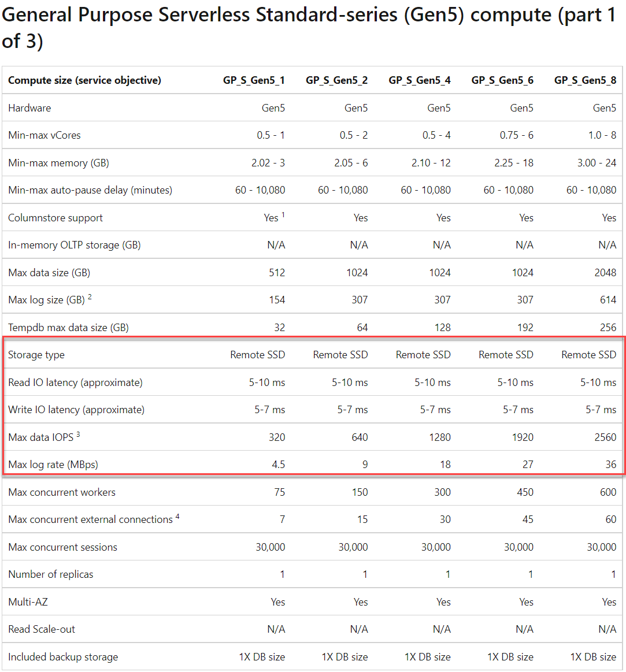The width and height of the screenshot is (626, 672).
Task: Click Read IO latency (approximate) label
Action: point(75,383)
